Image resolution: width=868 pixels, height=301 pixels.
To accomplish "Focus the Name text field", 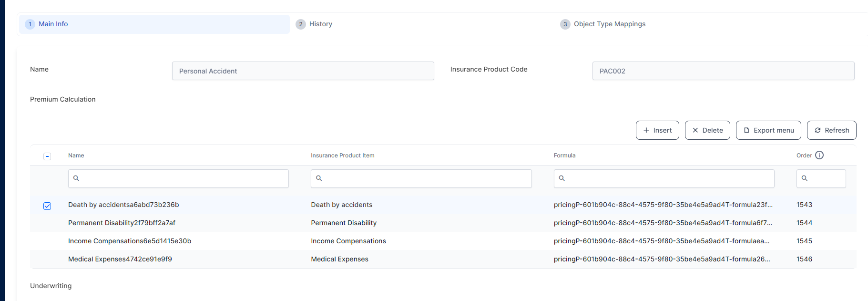I will [303, 71].
